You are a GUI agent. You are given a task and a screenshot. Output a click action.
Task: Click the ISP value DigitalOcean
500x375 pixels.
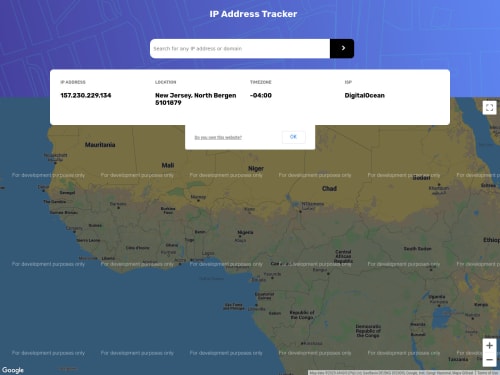tap(365, 95)
